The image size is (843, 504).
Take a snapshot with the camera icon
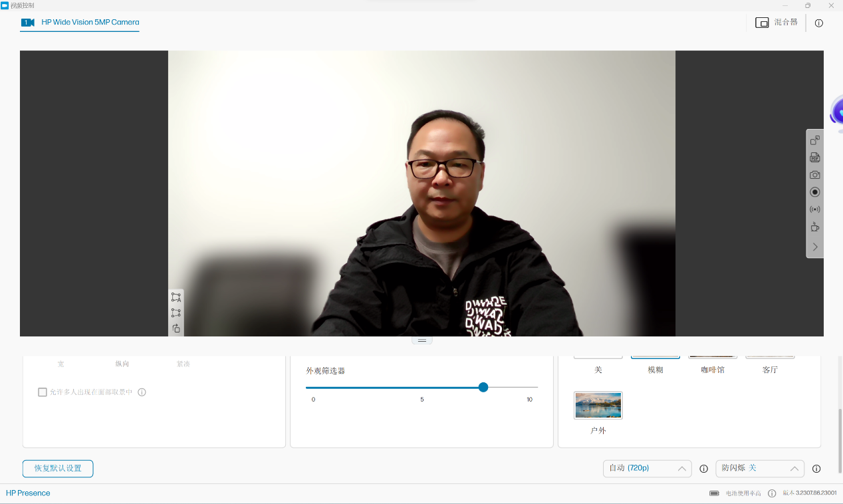point(814,175)
